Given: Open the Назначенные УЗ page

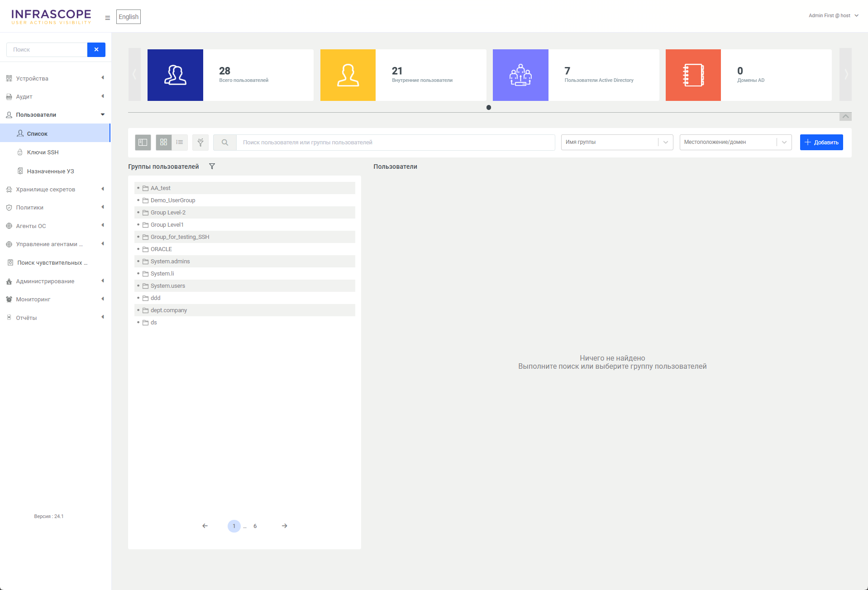Looking at the screenshot, I should pyautogui.click(x=55, y=171).
